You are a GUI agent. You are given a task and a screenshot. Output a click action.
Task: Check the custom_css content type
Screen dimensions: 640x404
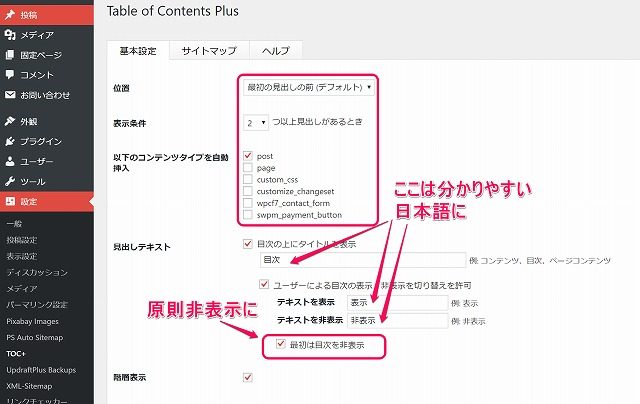(x=247, y=179)
